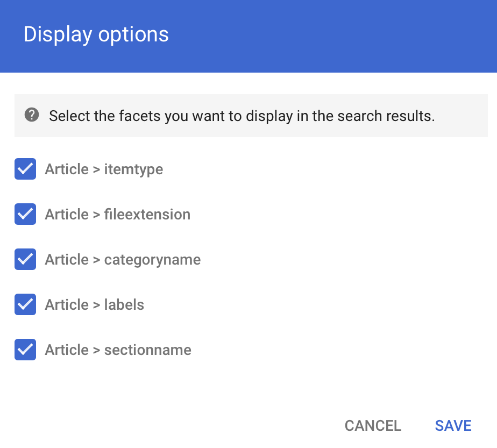Screen dimensions: 497x448
Task: Toggle the Article > categoryname checkbox
Action: 25,259
